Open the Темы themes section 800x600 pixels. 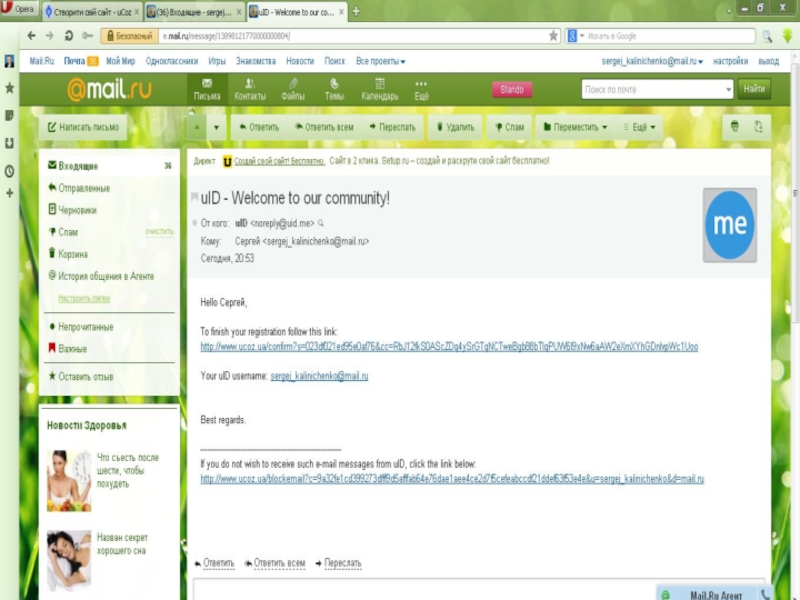click(x=334, y=89)
